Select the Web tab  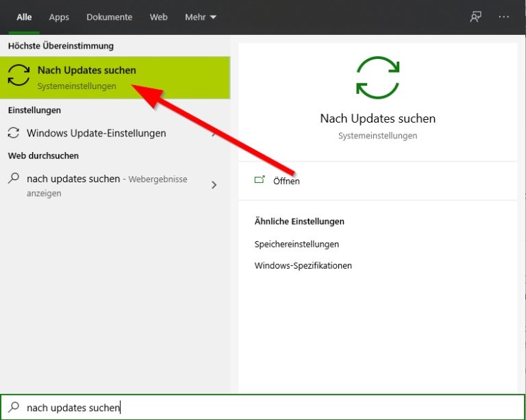pyautogui.click(x=158, y=16)
